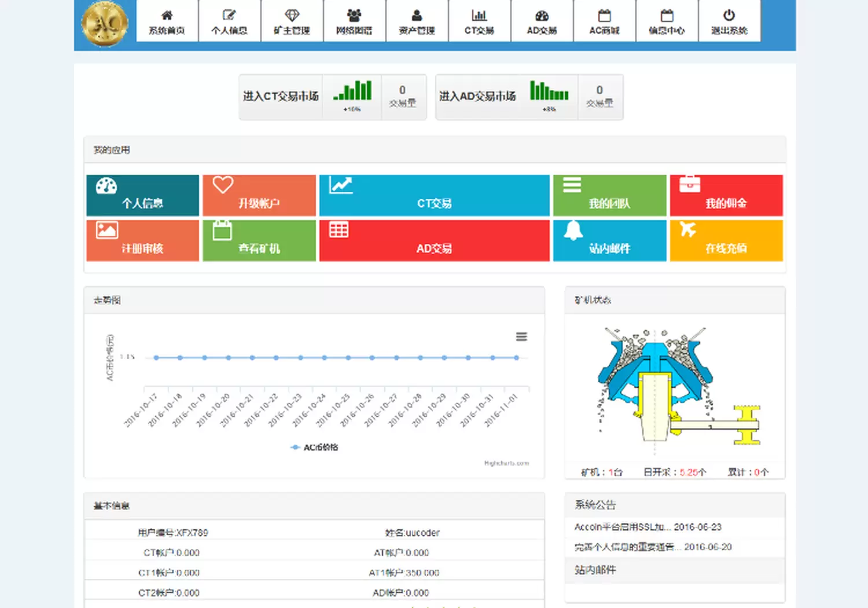Image resolution: width=868 pixels, height=608 pixels.
Task: Click the 站内邮件 bell tile
Action: pyautogui.click(x=609, y=240)
